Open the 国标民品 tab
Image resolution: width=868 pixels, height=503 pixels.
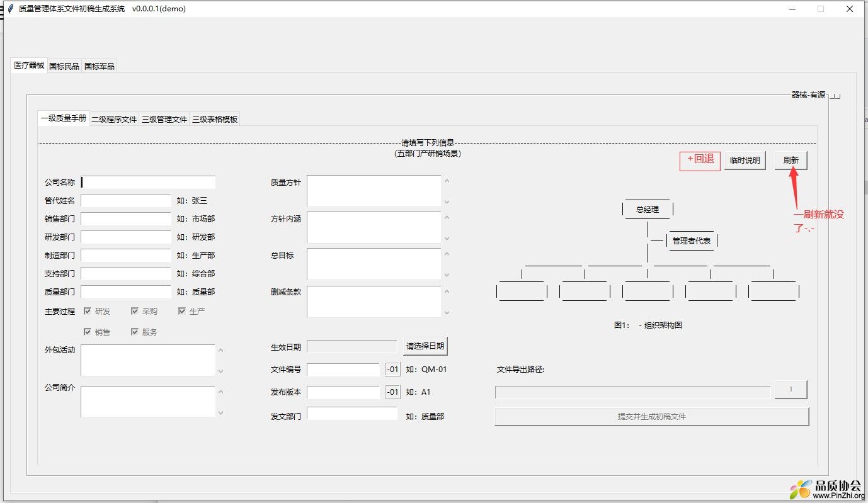64,66
